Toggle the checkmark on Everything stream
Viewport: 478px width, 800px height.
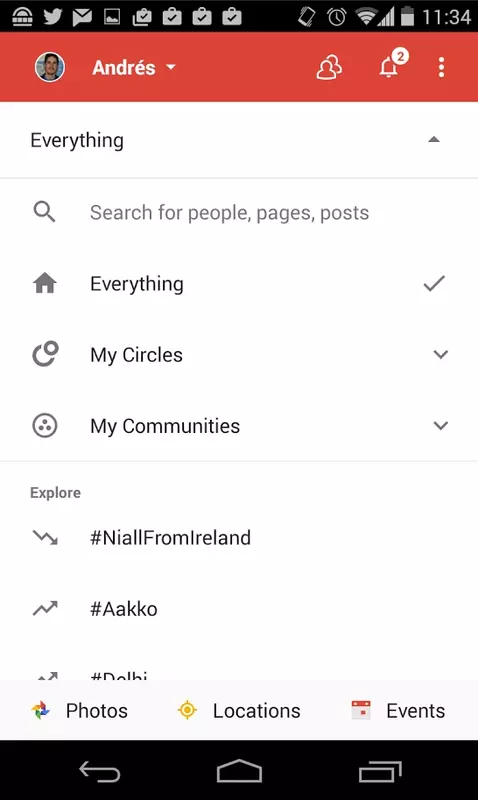[434, 283]
